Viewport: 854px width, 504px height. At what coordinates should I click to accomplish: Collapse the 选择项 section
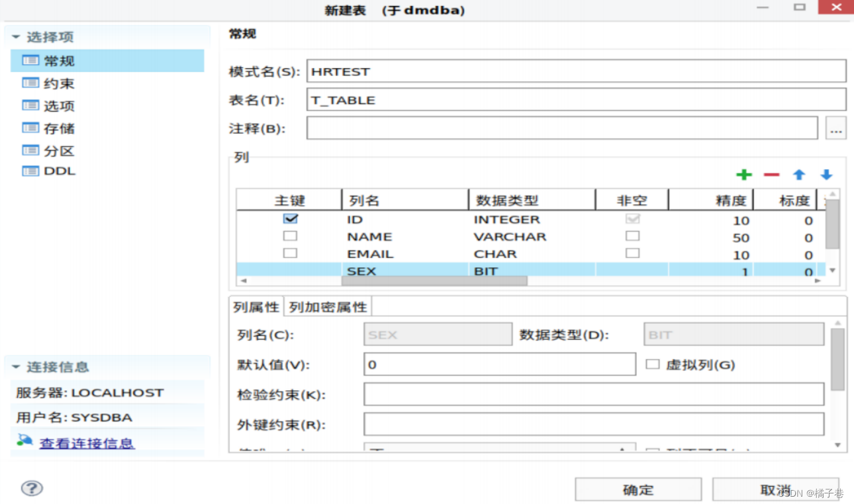click(x=16, y=38)
